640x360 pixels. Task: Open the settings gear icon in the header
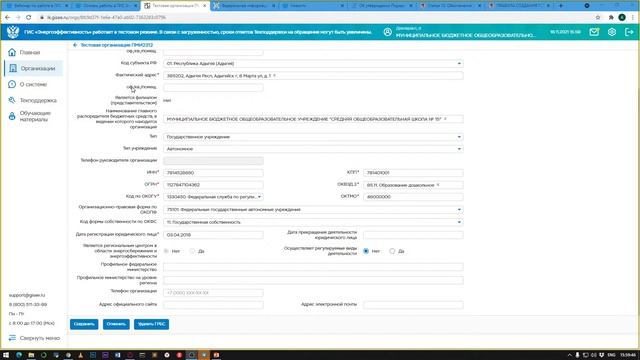(611, 32)
